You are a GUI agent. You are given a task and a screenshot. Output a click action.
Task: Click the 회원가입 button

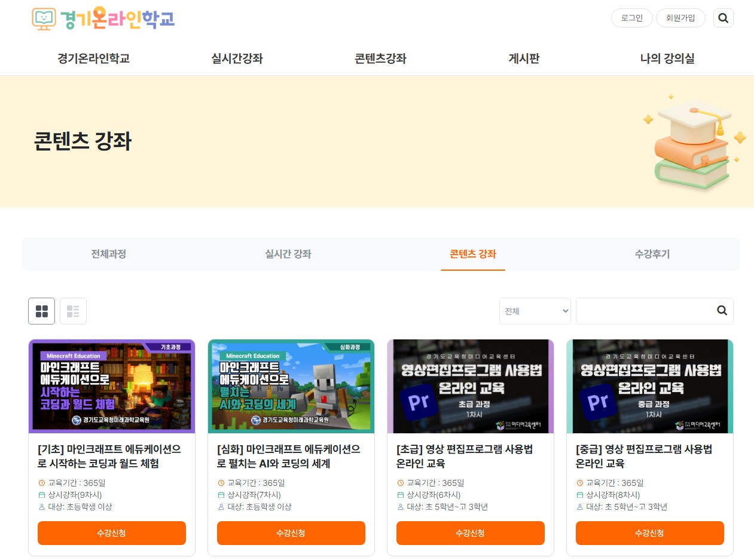tap(680, 18)
